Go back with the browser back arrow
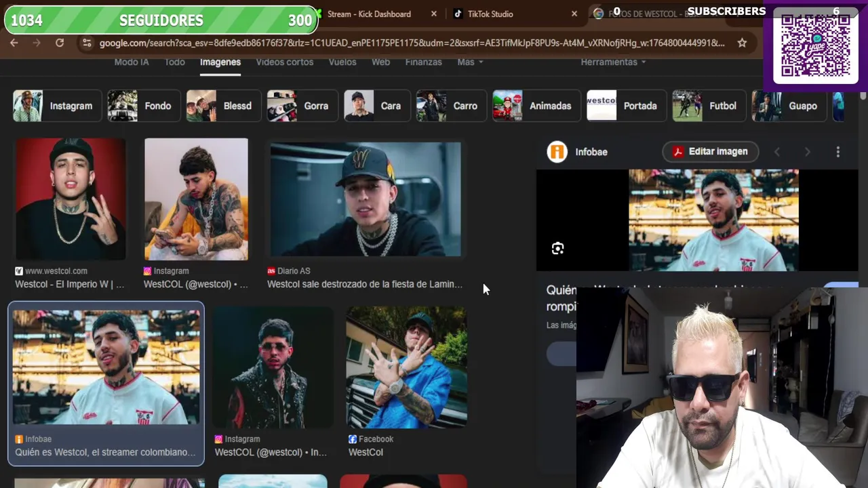Viewport: 868px width, 488px height. [x=14, y=43]
